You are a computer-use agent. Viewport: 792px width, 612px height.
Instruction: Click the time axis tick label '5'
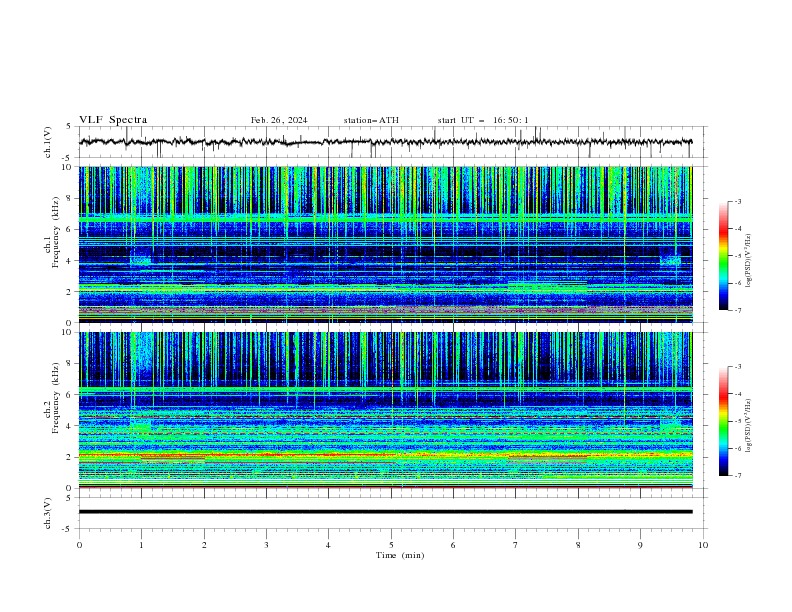point(391,545)
